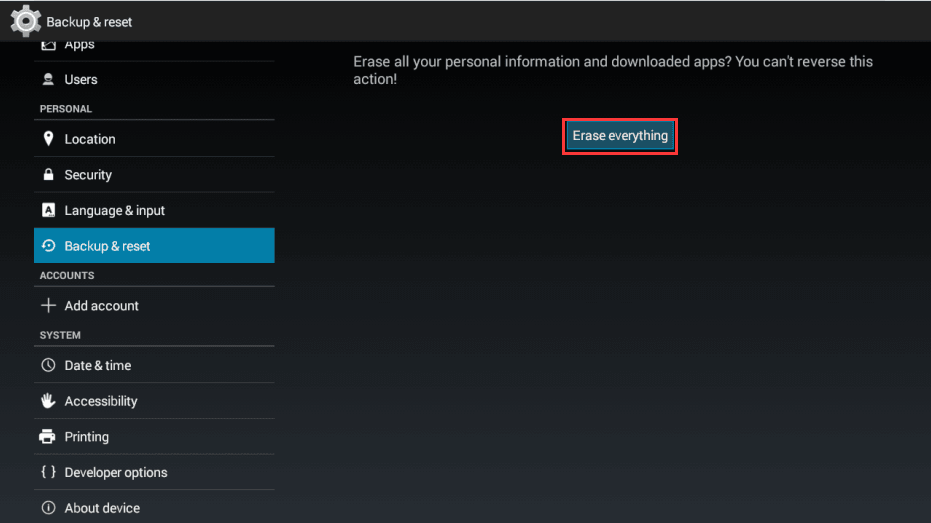
Task: Click the plus icon beside Add account
Action: point(48,306)
